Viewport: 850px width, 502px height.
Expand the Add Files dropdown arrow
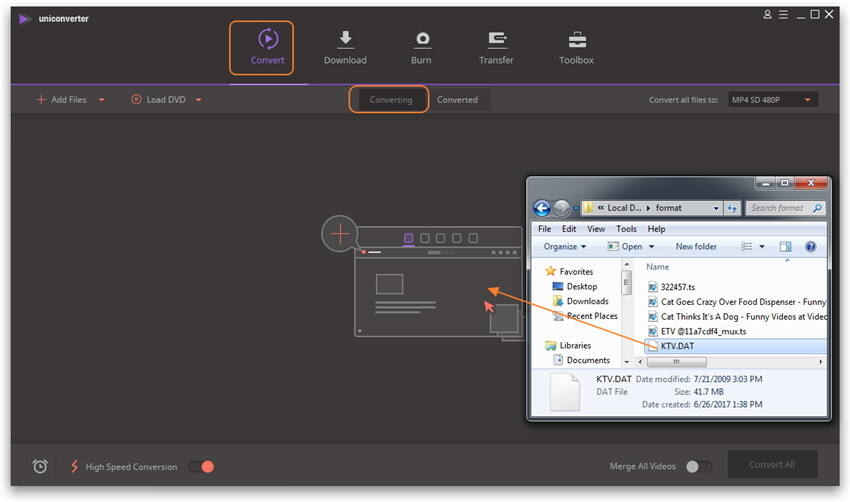102,100
